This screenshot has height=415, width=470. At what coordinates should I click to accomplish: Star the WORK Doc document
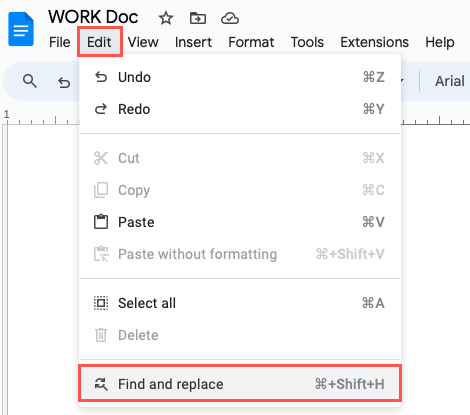[166, 18]
